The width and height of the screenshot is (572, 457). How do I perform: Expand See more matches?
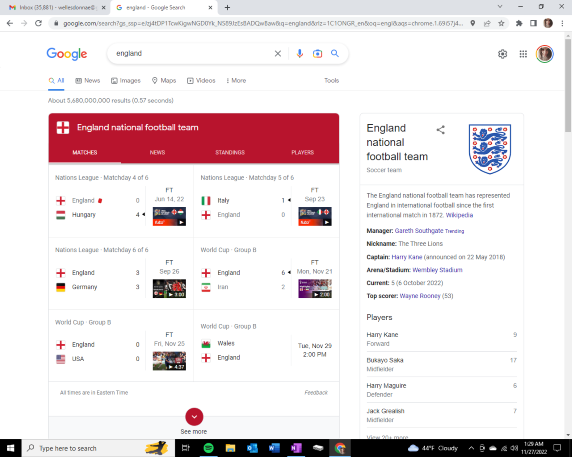point(194,417)
